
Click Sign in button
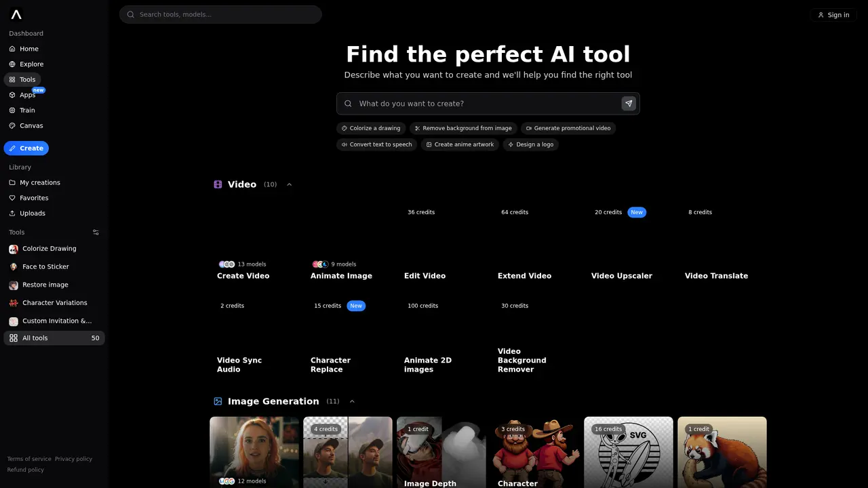click(833, 15)
